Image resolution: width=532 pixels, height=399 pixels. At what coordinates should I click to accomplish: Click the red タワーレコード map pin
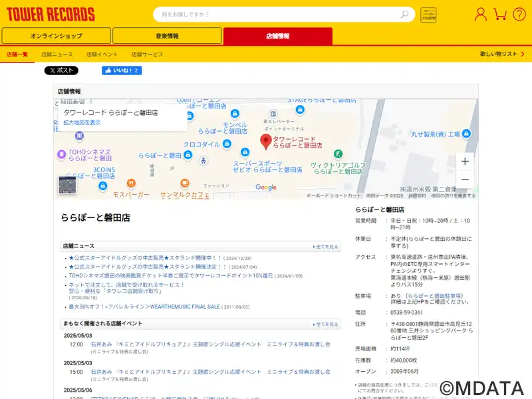point(265,142)
